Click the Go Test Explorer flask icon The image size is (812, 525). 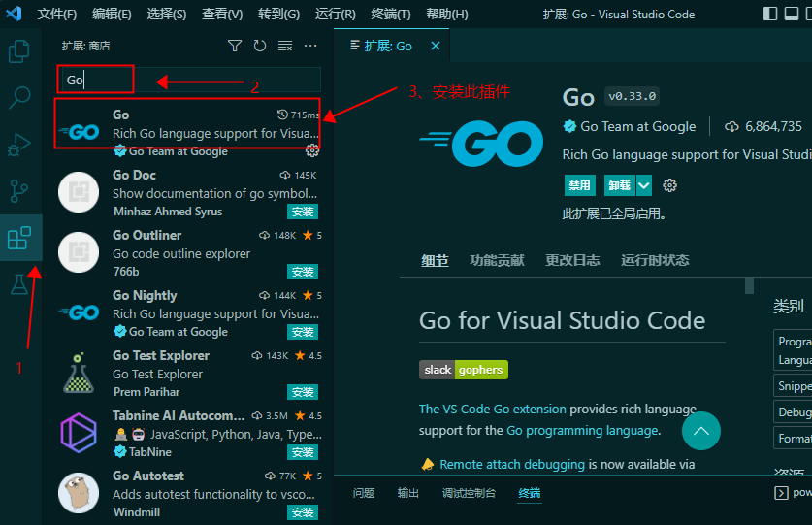tap(79, 373)
